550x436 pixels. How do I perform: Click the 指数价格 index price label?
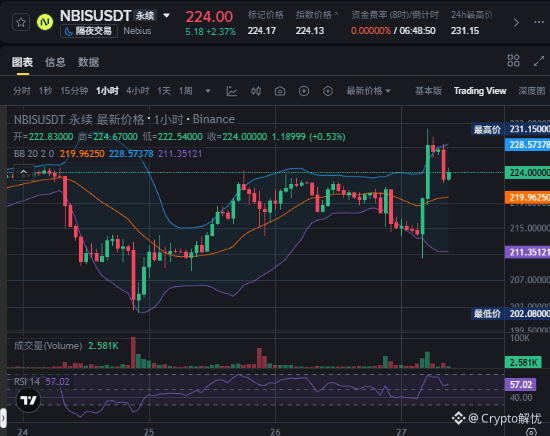click(x=314, y=15)
